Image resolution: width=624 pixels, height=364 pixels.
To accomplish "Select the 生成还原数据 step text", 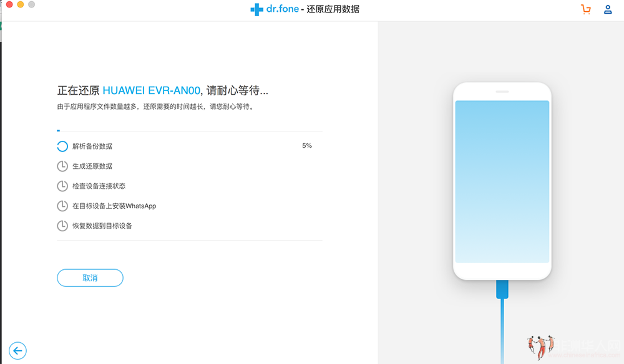I will (x=92, y=166).
